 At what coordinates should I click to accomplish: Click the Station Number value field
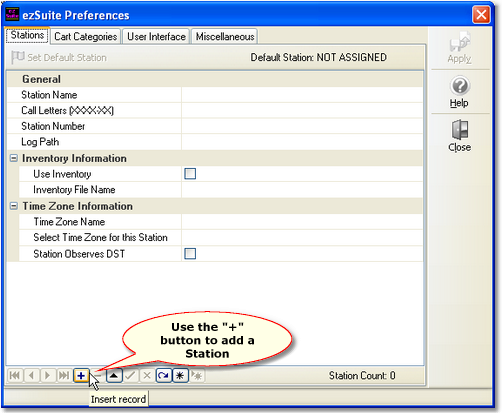click(x=302, y=126)
